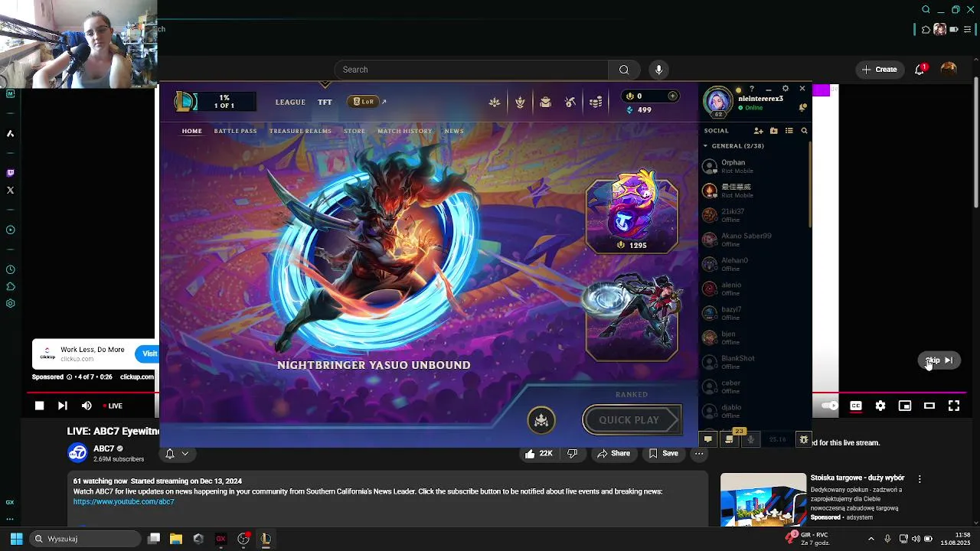This screenshot has width=980, height=551.
Task: Toggle closed captions CC button
Action: point(856,406)
